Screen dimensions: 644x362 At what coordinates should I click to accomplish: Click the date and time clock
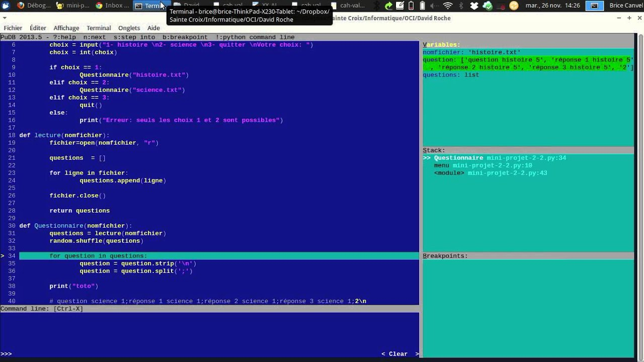pos(552,6)
